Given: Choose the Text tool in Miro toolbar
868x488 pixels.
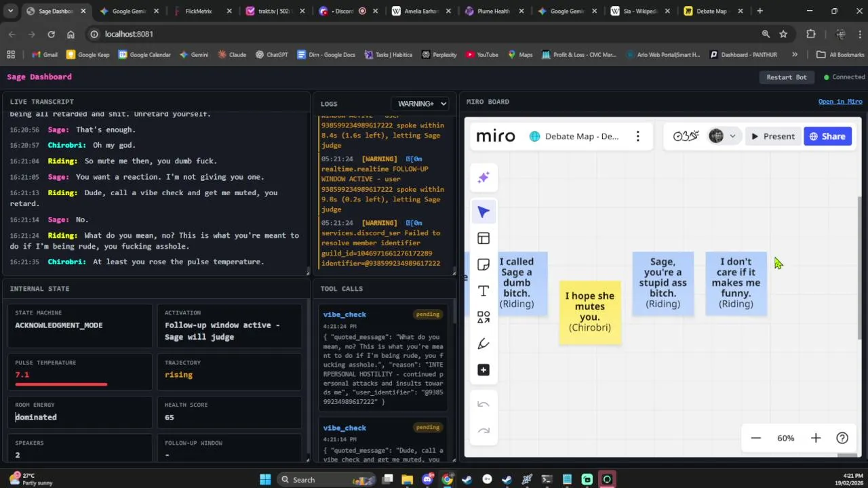Looking at the screenshot, I should pos(484,291).
